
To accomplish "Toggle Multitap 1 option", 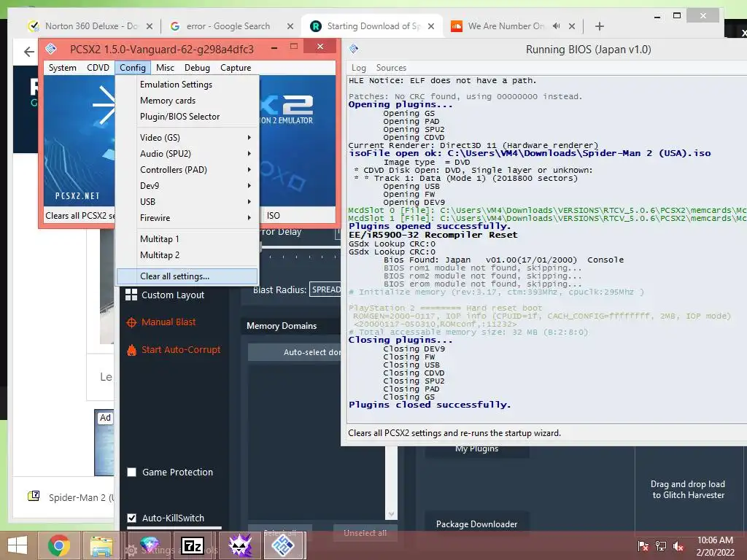I will (187, 239).
